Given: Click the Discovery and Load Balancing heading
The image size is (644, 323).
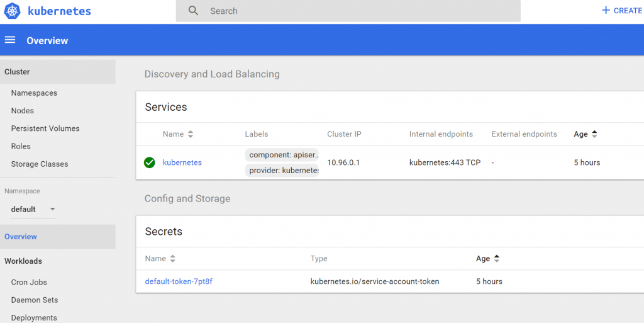Looking at the screenshot, I should click(x=212, y=74).
